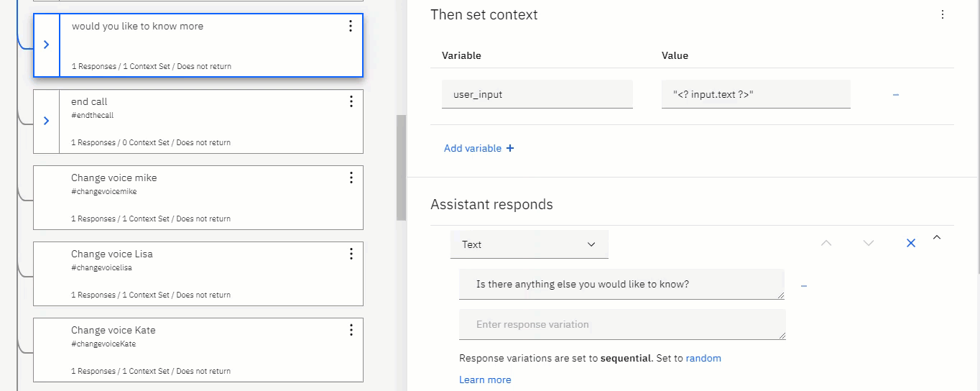Image resolution: width=980 pixels, height=391 pixels.
Task: Expand the 'end call' node children
Action: click(x=47, y=121)
